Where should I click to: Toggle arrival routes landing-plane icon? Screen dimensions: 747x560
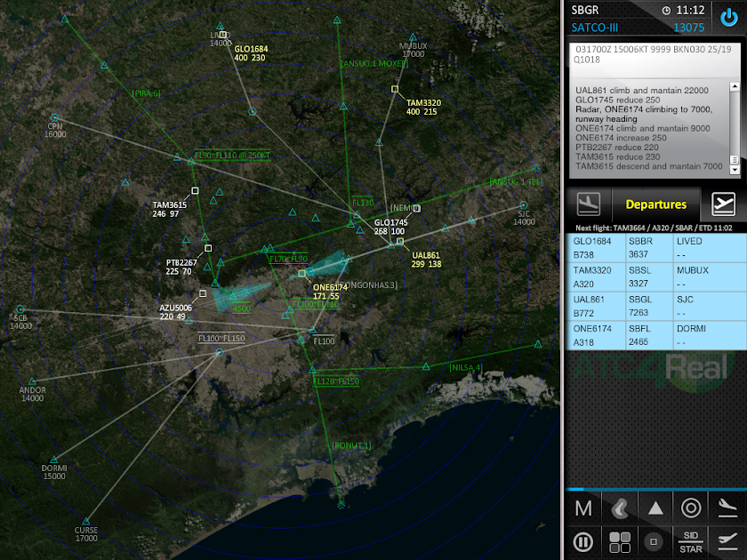727,508
